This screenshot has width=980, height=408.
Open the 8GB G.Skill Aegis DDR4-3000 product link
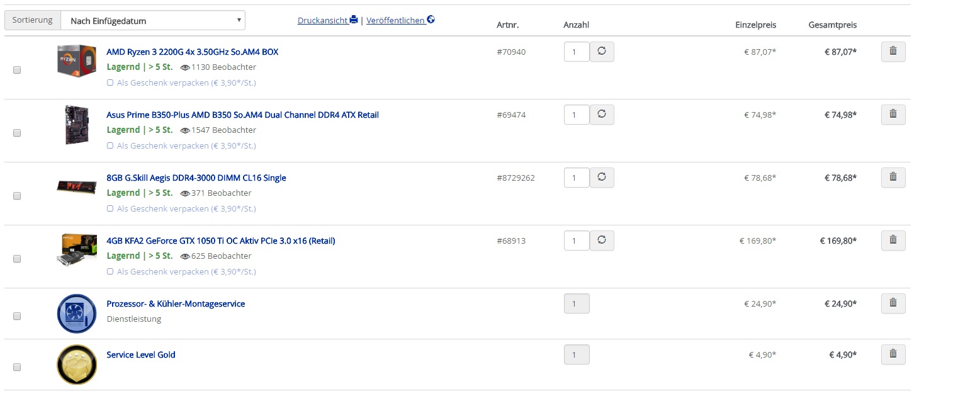coord(196,178)
